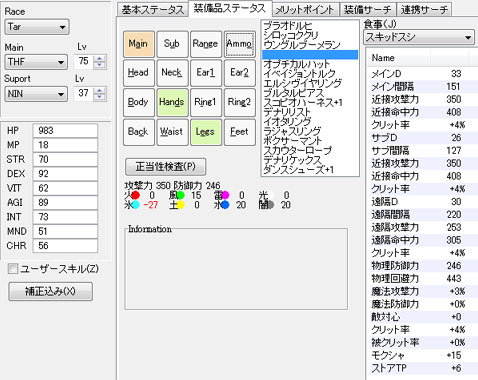The width and height of the screenshot is (478, 380).
Task: Select the Back equipment slot
Action: 139,132
